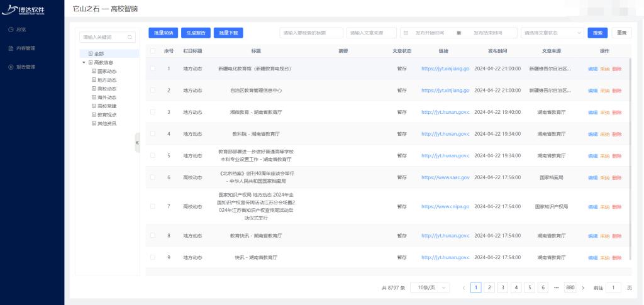Click 编辑 for row 新疆电化教育馆
Viewport: 644px width, 305px height.
[x=592, y=69]
